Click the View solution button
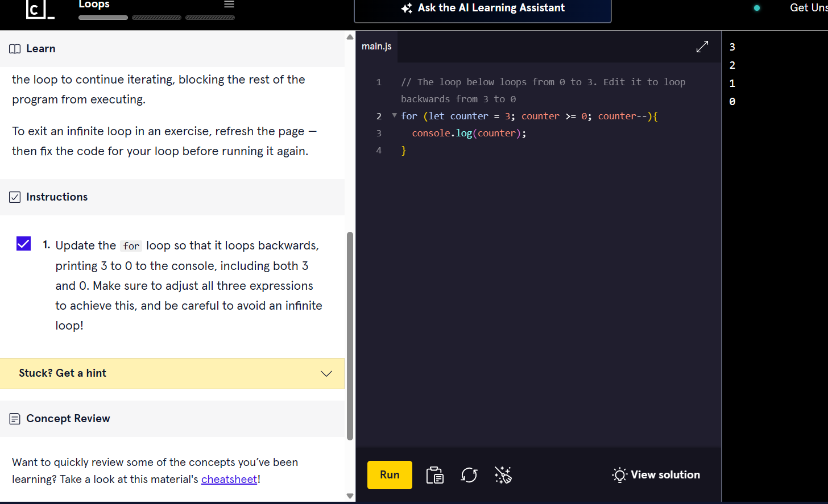This screenshot has height=504, width=828. [656, 475]
